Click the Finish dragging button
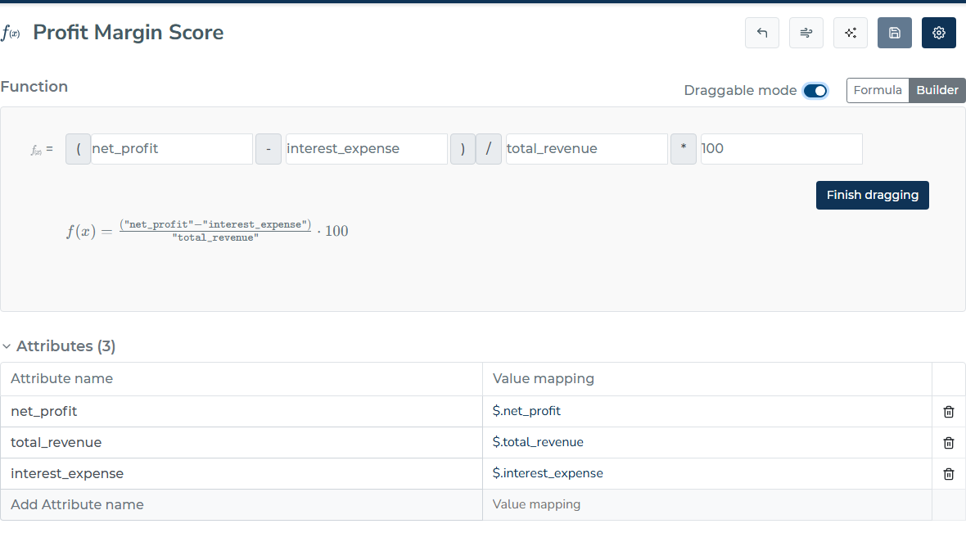Image resolution: width=966 pixels, height=560 pixels. click(x=873, y=196)
